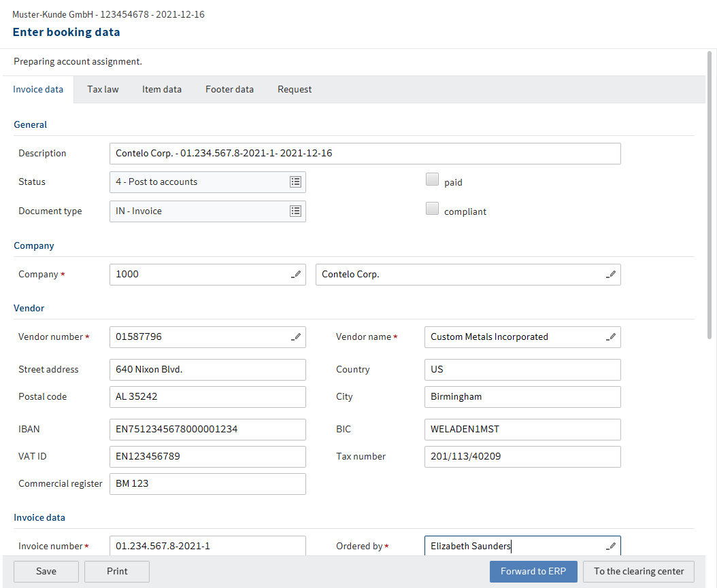Click the pencil icon in Contelo Corp. field
The height and width of the screenshot is (588, 717).
(x=612, y=275)
